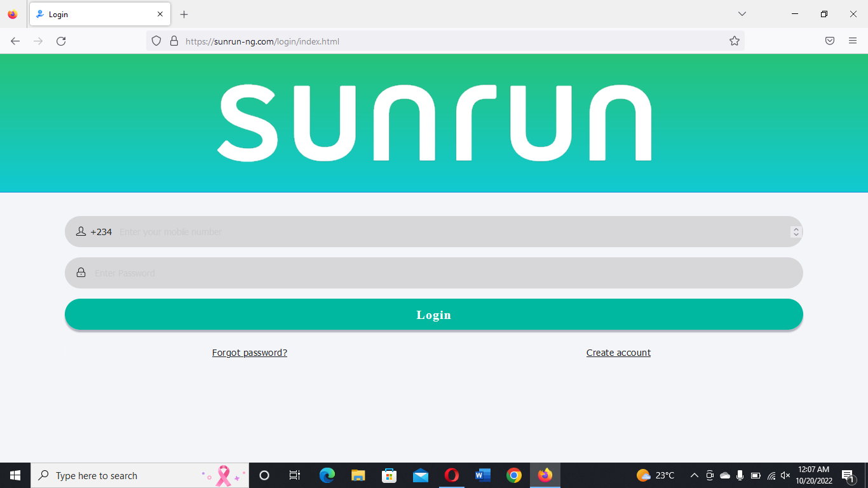The image size is (868, 488).
Task: Click the pink ribbon search highlight icon
Action: [x=224, y=475]
